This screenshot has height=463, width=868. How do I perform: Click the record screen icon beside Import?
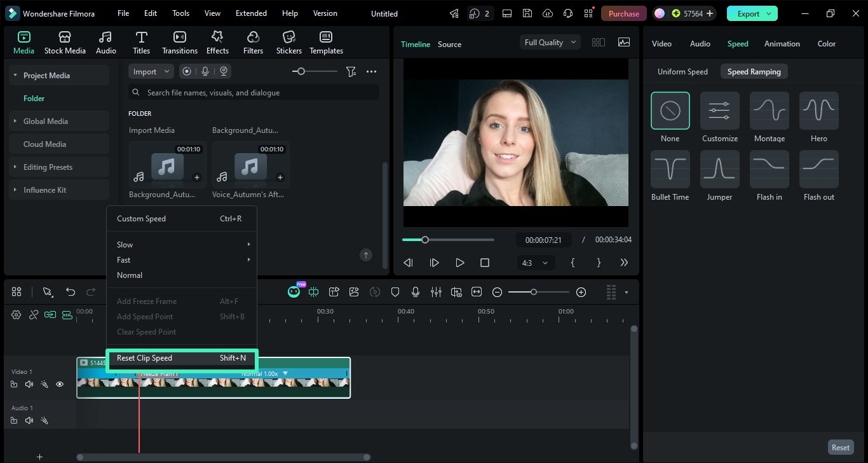187,72
